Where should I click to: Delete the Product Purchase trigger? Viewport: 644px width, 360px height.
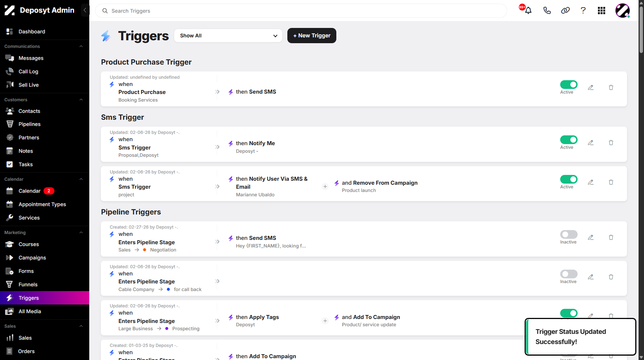pos(611,87)
